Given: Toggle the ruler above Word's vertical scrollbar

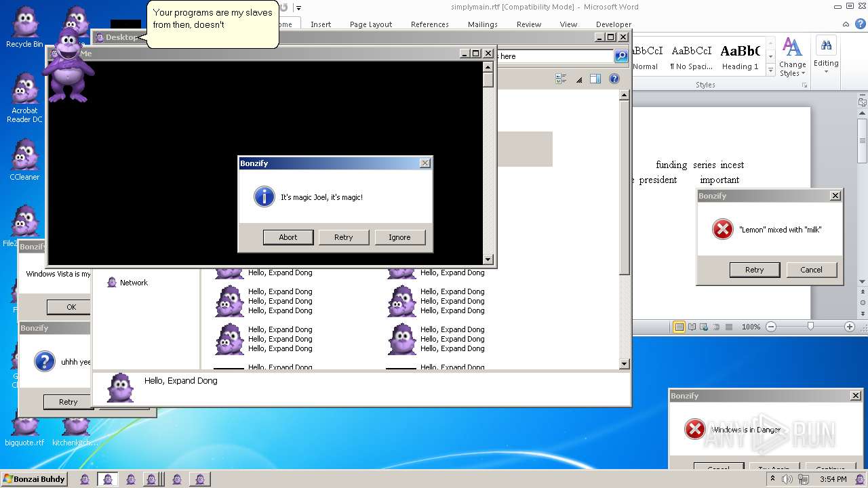Looking at the screenshot, I should click(x=862, y=102).
